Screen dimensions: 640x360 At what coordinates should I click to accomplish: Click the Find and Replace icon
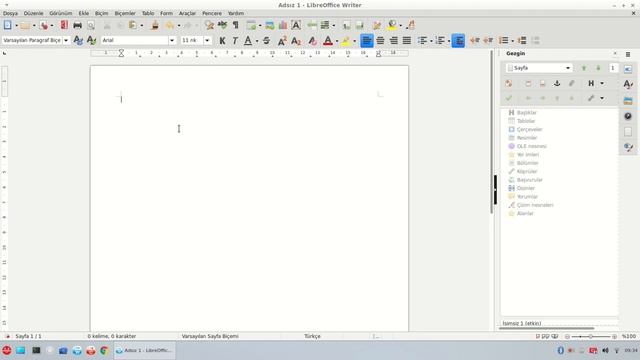(x=209, y=25)
